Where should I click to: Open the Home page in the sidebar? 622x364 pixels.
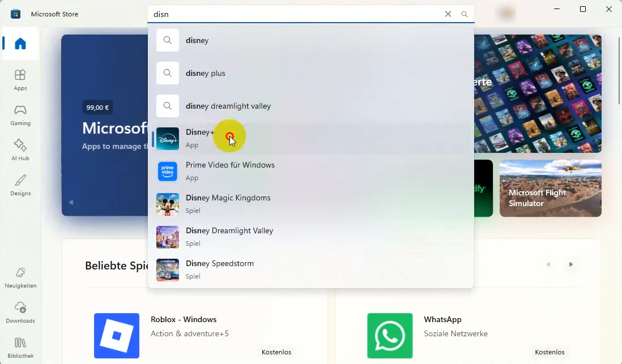[20, 44]
